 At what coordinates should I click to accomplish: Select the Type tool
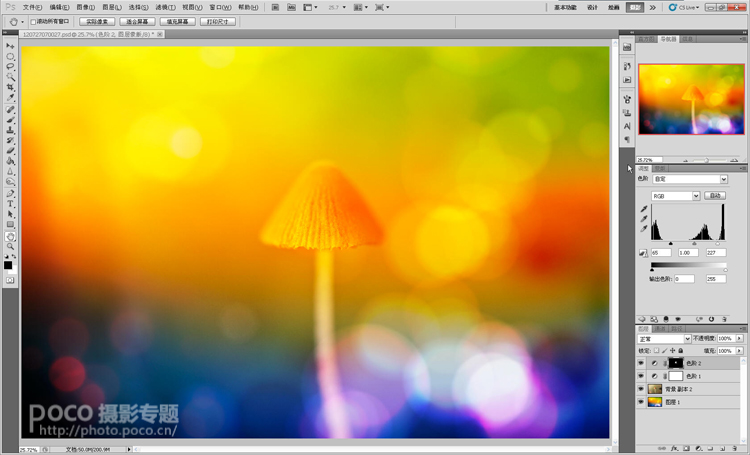point(10,204)
